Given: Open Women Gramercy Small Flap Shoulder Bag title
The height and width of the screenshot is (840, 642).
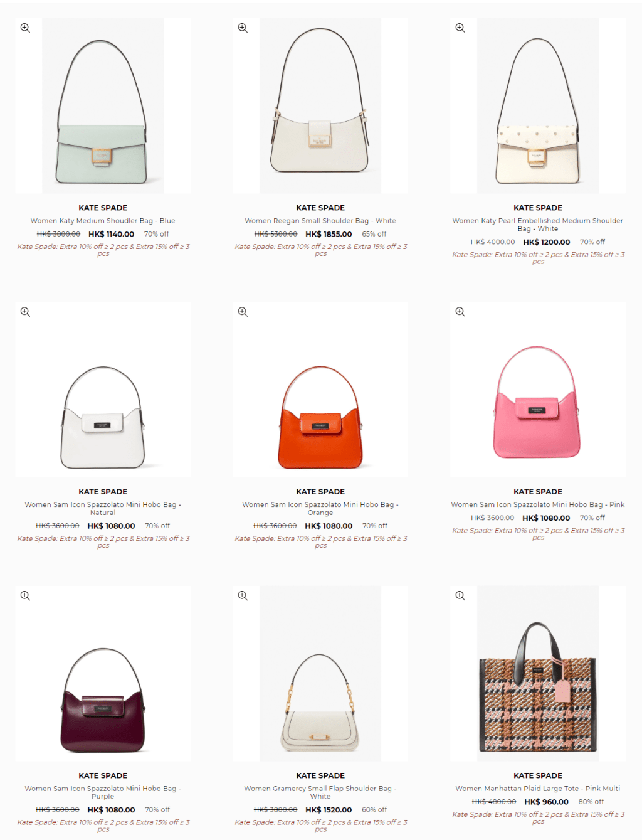Looking at the screenshot, I should tap(320, 792).
